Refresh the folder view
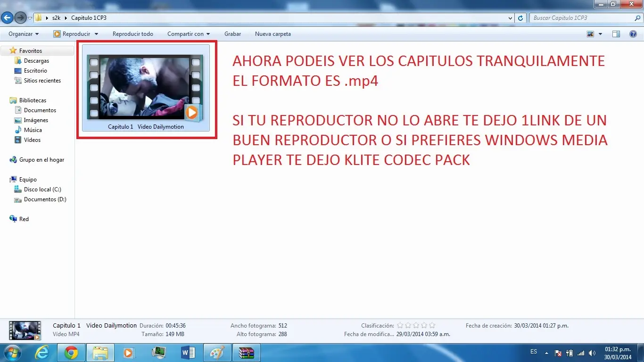Viewport: 644px width, 362px height. point(520,18)
